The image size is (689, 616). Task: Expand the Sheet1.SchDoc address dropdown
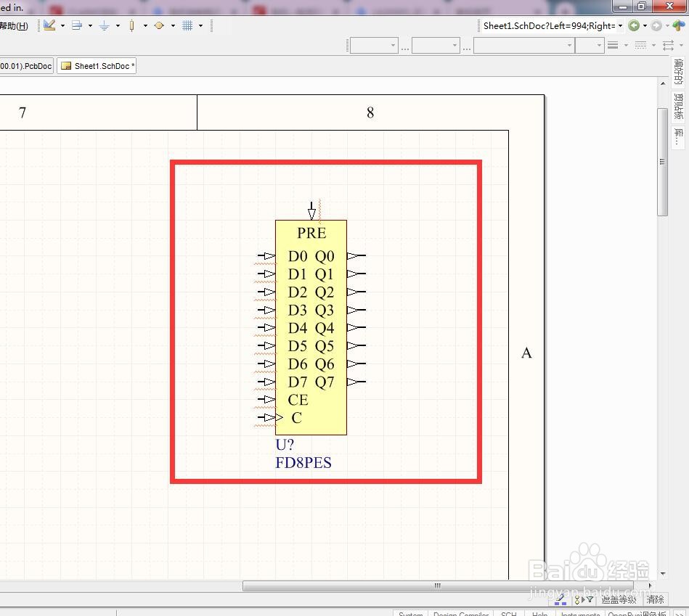click(x=621, y=26)
